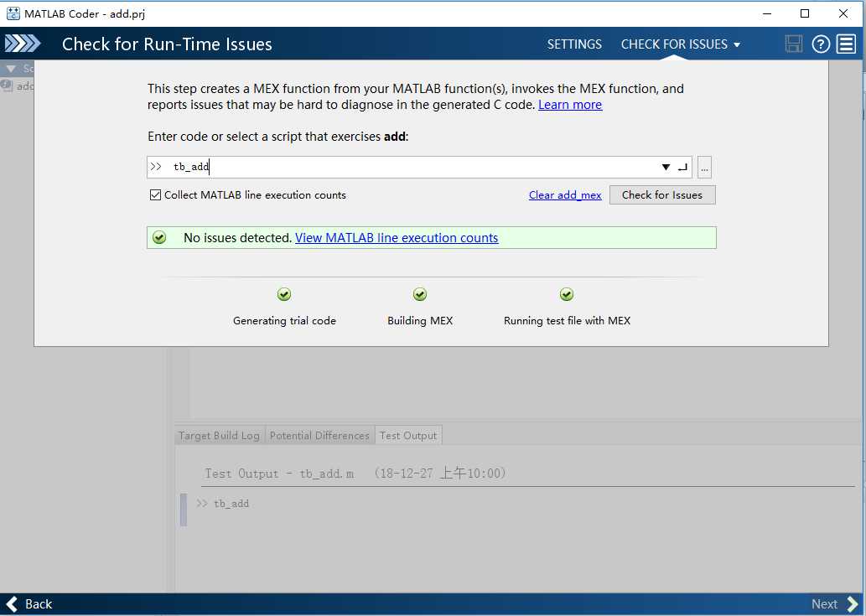Open the hamburger menu icon

846,44
